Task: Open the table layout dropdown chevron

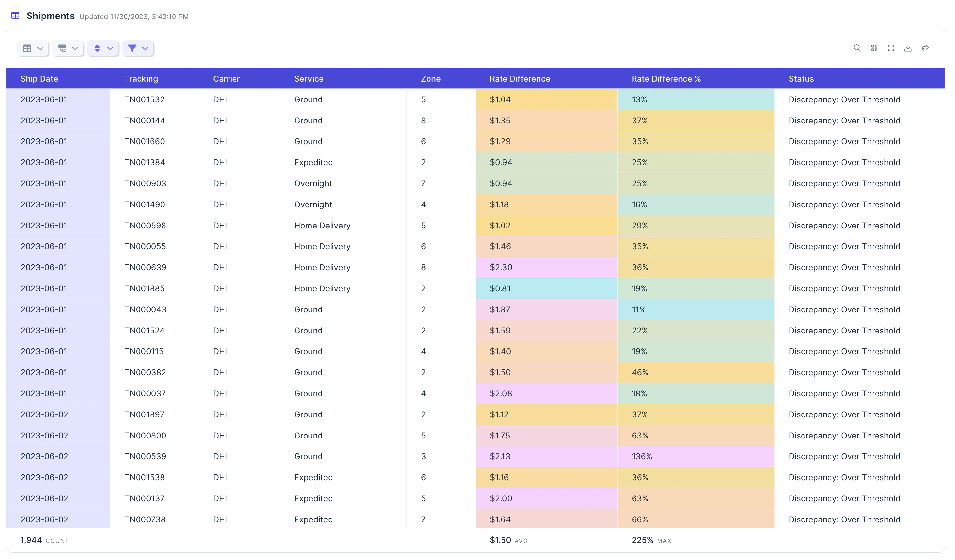Action: click(40, 48)
